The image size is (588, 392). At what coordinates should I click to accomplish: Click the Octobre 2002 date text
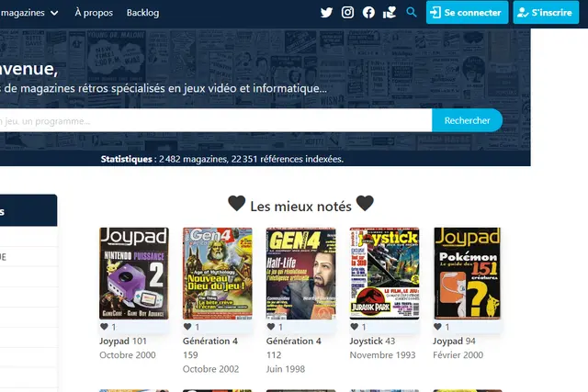pos(210,369)
